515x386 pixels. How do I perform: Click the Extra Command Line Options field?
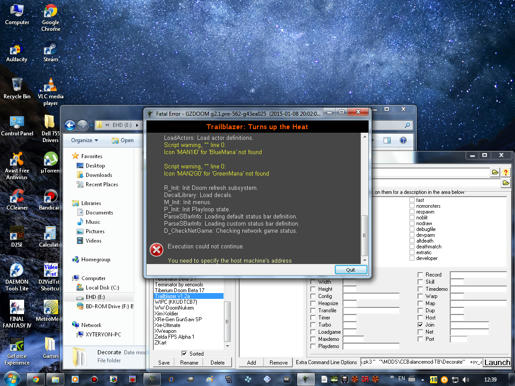pyautogui.click(x=421, y=362)
